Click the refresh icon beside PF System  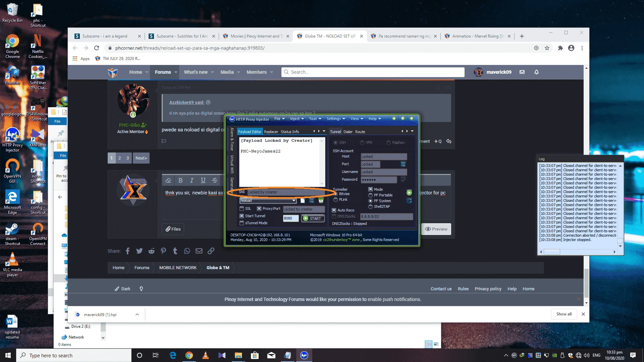click(409, 201)
